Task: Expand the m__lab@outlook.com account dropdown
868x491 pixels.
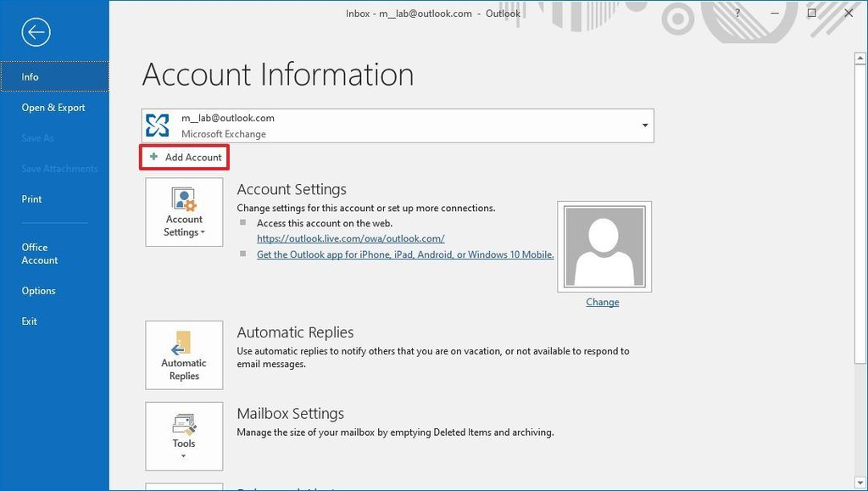Action: [644, 125]
